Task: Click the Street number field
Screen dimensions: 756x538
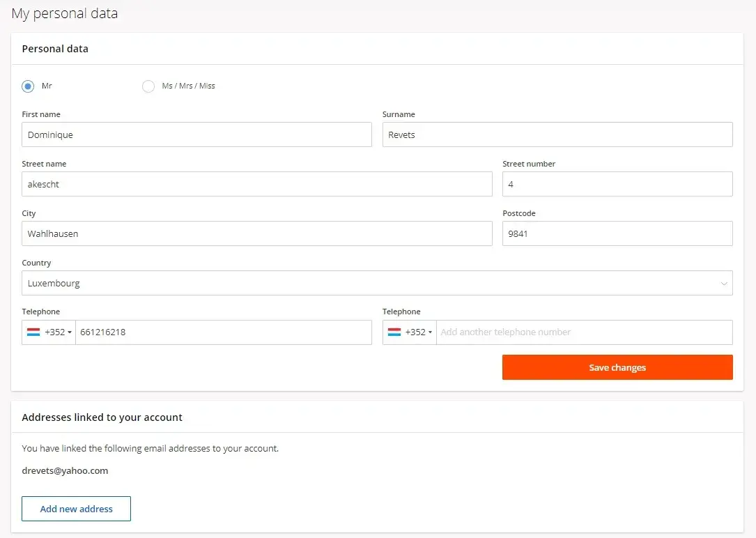Action: [x=617, y=185]
